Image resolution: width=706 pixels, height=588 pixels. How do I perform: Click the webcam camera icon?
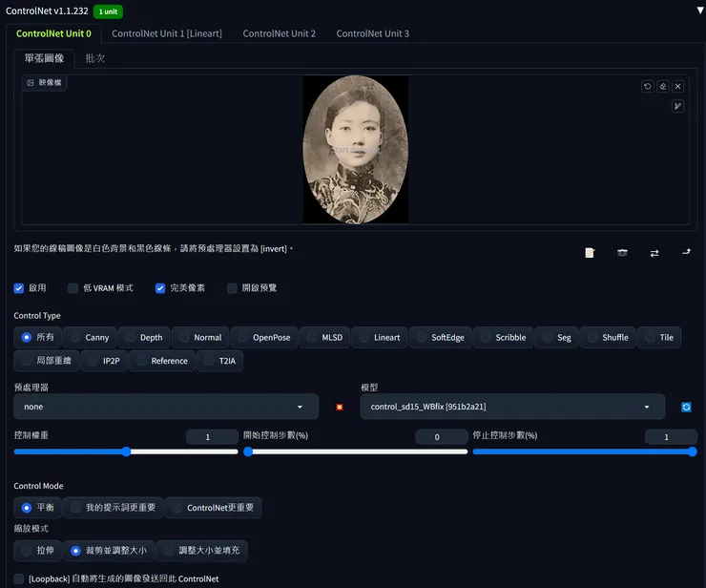[x=622, y=253]
